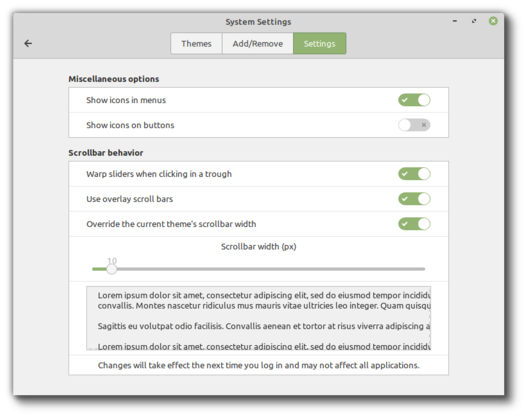
Task: Minimize the System Settings window
Action: tap(455, 21)
